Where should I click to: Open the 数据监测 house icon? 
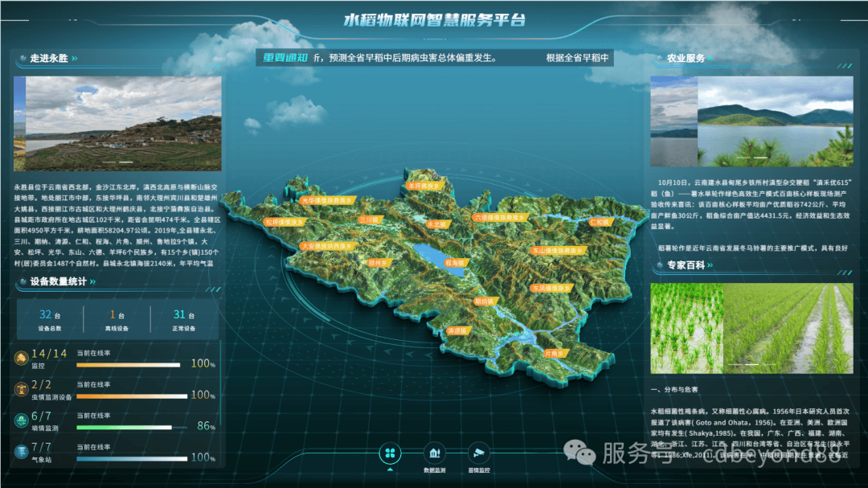pyautogui.click(x=435, y=453)
